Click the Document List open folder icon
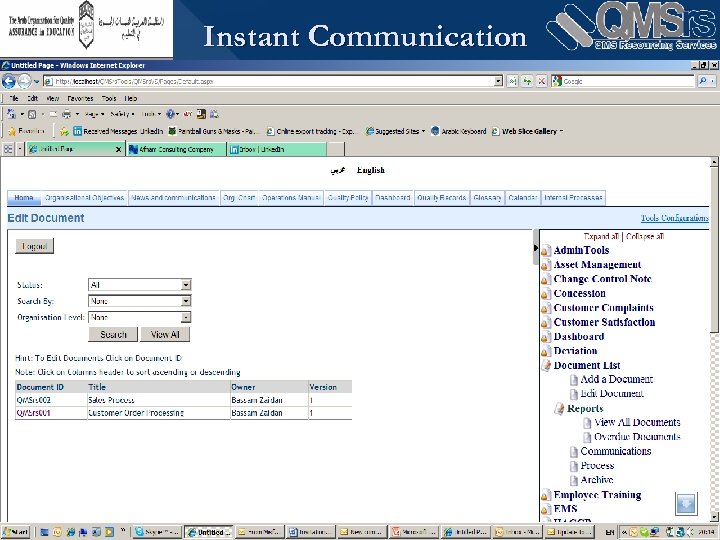The image size is (720, 540). coord(546,366)
